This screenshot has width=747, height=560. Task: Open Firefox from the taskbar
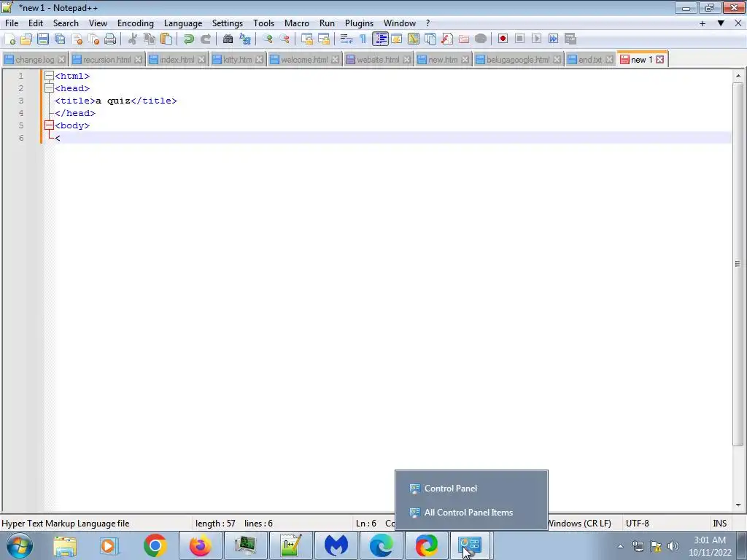(201, 545)
